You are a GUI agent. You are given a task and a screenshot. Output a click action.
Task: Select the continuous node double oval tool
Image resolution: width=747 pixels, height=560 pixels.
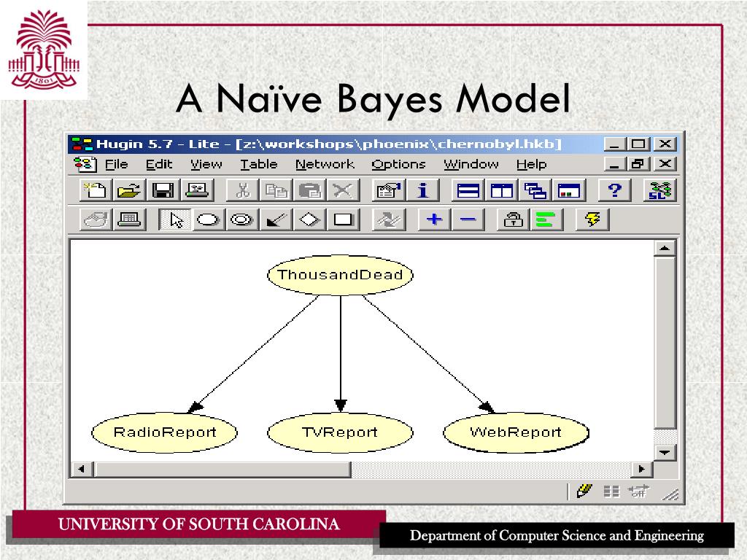click(241, 219)
